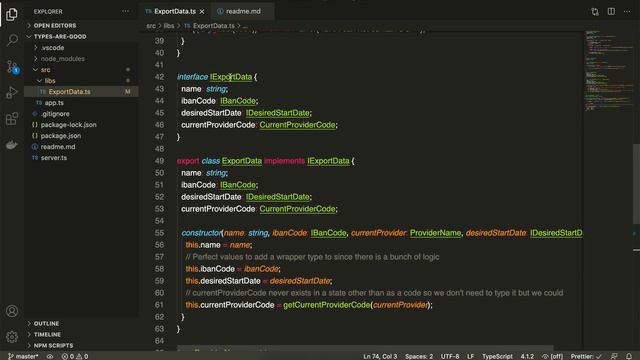Screen dimensions: 640x360
Task: Click IExportData on interface line 42
Action: pos(231,77)
